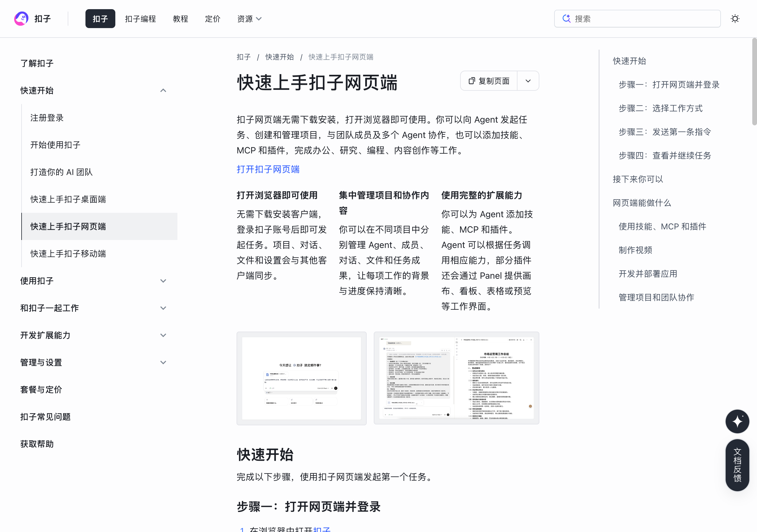
Task: Open the AI assistant sparkle button
Action: tap(737, 421)
